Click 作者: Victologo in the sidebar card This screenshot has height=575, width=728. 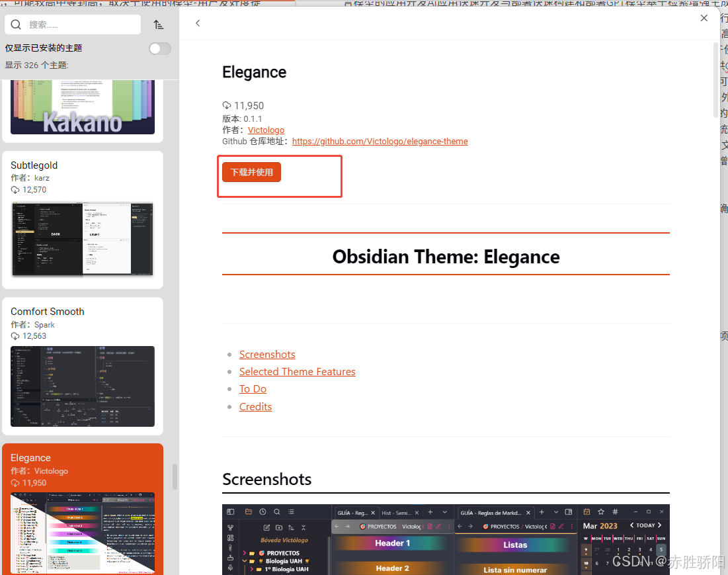tap(40, 471)
